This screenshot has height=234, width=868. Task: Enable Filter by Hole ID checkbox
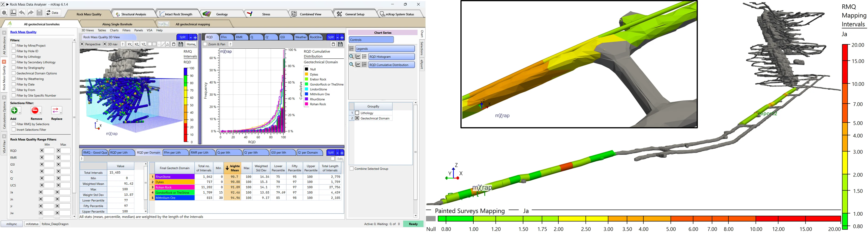[13, 51]
